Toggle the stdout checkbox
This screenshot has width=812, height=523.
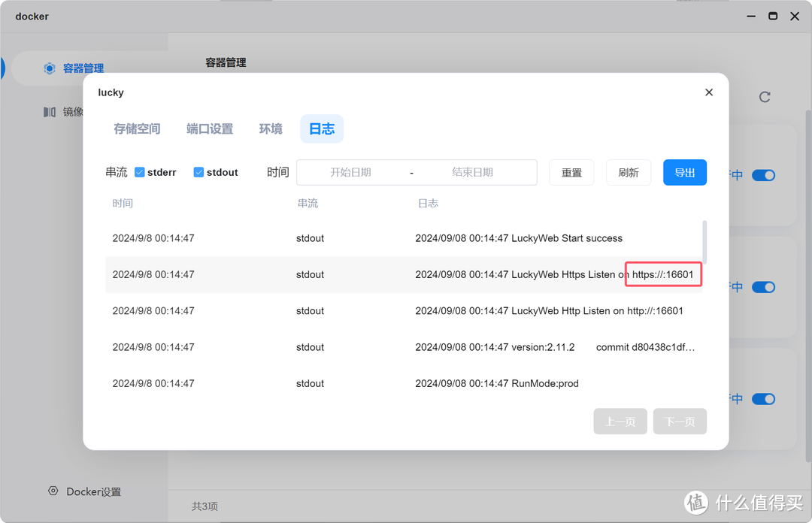(198, 172)
